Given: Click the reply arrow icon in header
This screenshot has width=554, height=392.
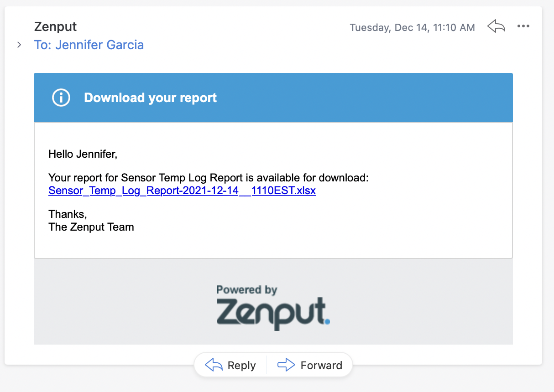Looking at the screenshot, I should [497, 26].
